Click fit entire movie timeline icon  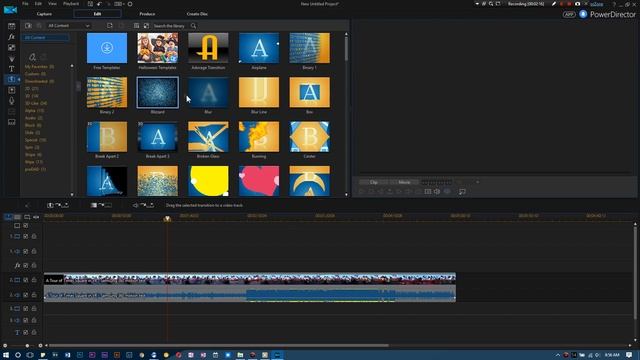coord(36,217)
